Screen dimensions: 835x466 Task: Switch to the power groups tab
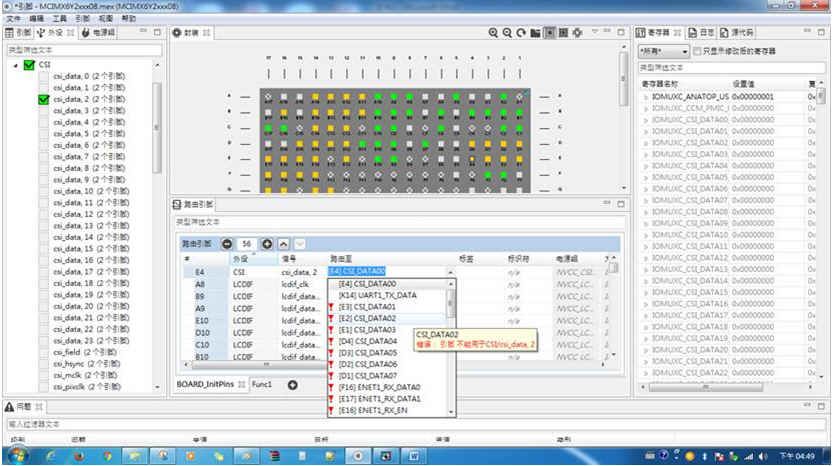tap(99, 32)
